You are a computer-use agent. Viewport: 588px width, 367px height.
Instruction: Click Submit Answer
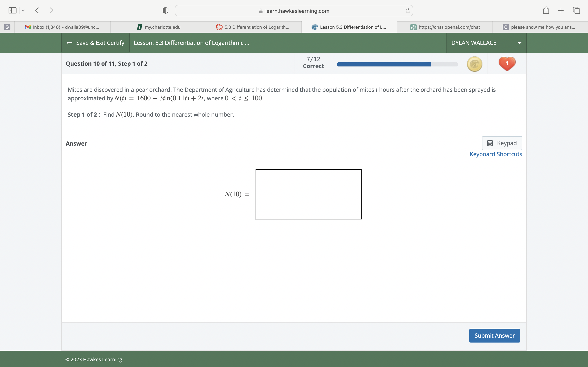(494, 335)
